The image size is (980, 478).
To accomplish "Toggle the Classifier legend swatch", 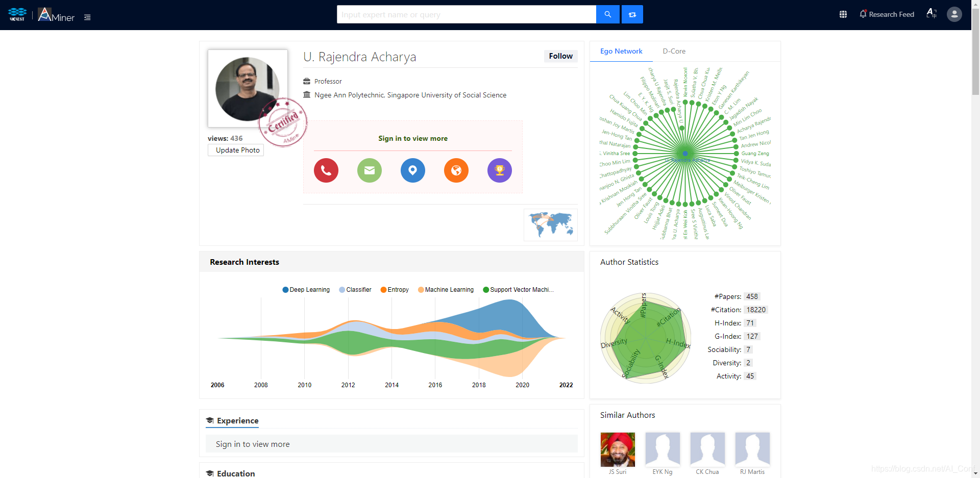I will pos(342,290).
